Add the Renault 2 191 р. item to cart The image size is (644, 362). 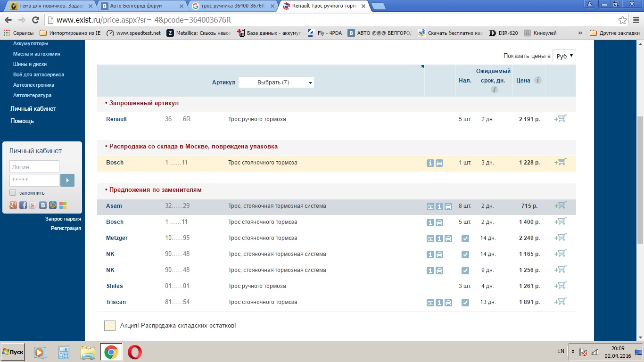pyautogui.click(x=561, y=119)
